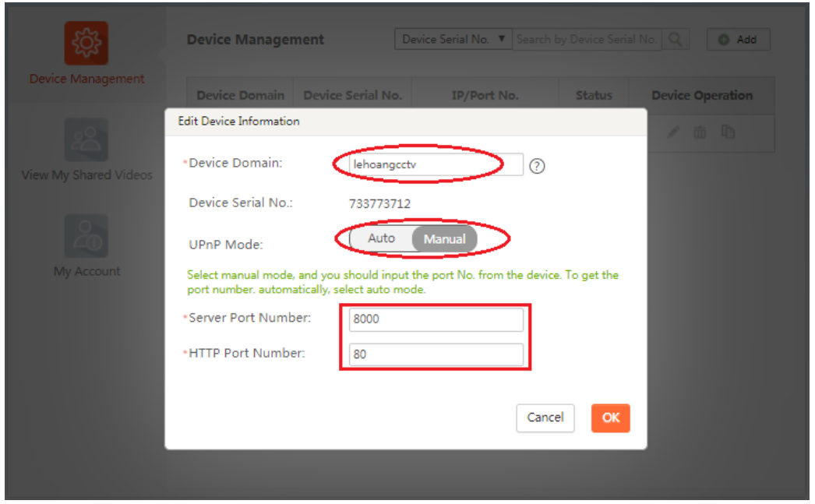Click the search magnifier icon
The height and width of the screenshot is (504, 815).
676,39
